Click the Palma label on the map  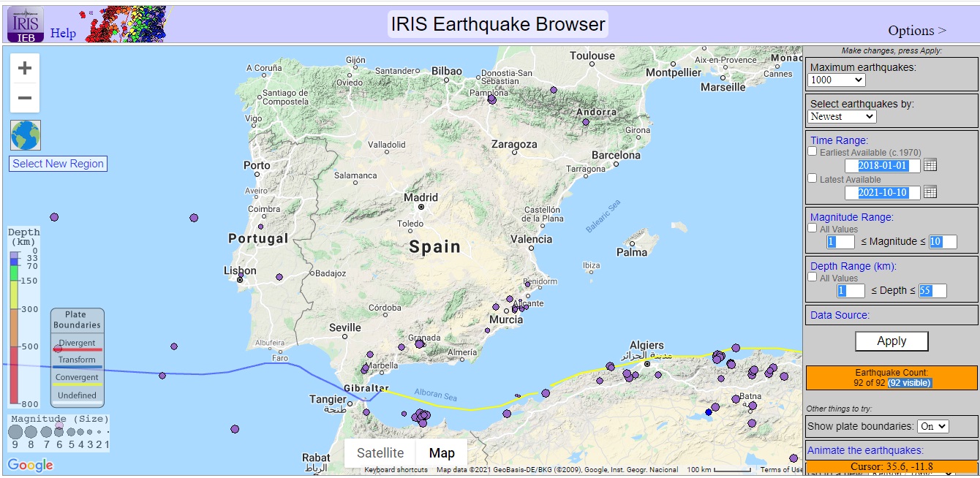632,252
